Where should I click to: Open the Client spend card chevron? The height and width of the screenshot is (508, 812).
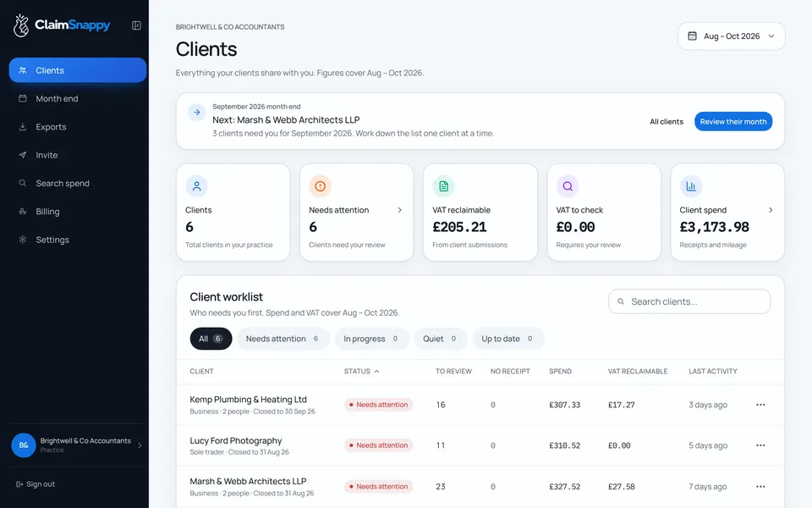[x=771, y=210]
